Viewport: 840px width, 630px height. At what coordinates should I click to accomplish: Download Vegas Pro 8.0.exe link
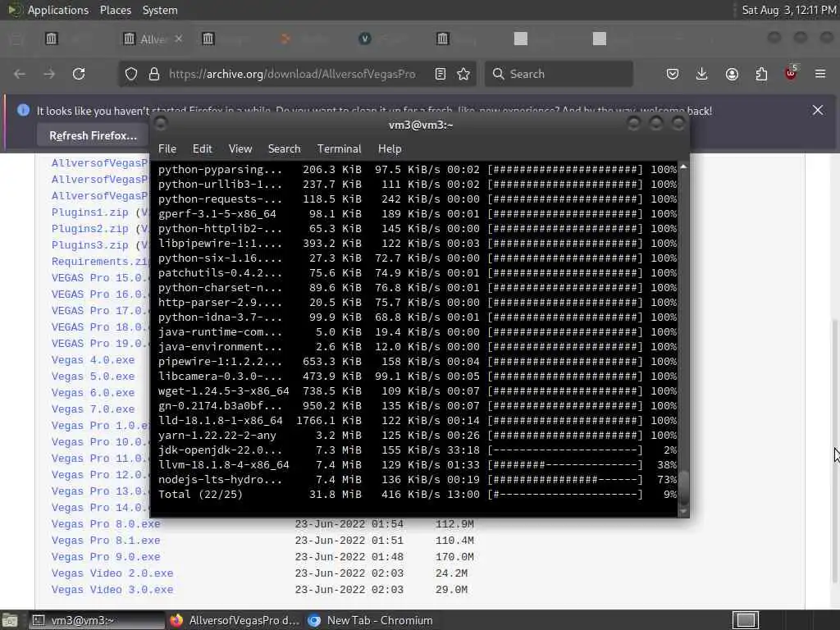point(106,524)
